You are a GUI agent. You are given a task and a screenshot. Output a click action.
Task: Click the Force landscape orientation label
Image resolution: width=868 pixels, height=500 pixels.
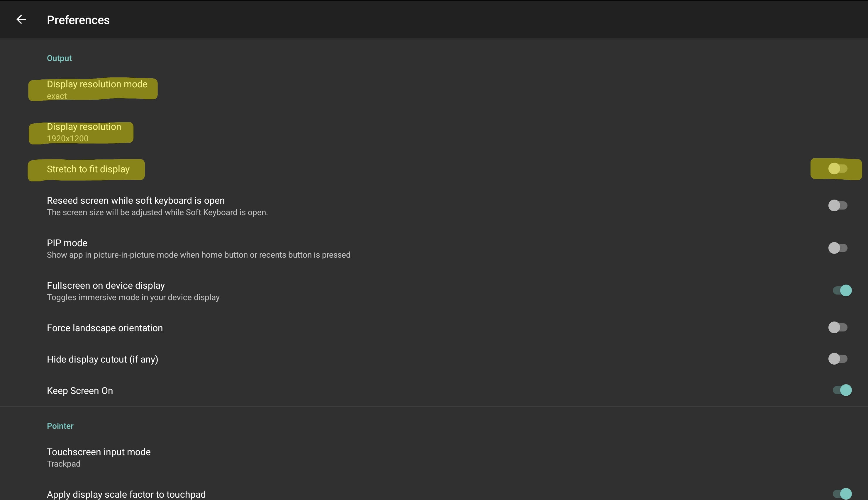point(105,328)
